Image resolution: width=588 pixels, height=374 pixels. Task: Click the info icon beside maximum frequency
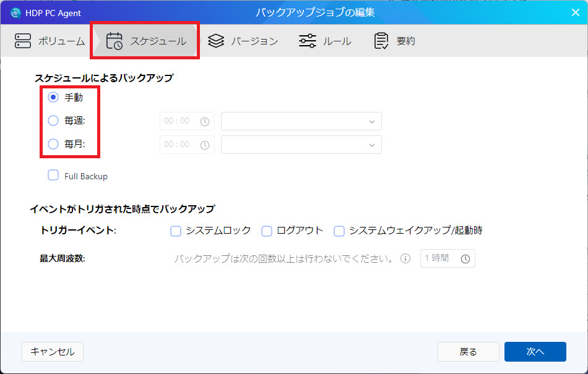coord(405,258)
